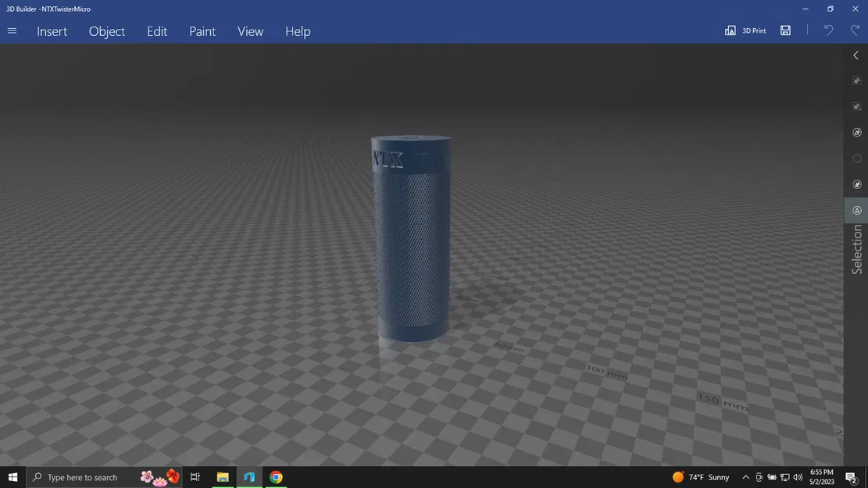Image resolution: width=868 pixels, height=488 pixels.
Task: Open Task View on the taskbar
Action: pos(195,477)
